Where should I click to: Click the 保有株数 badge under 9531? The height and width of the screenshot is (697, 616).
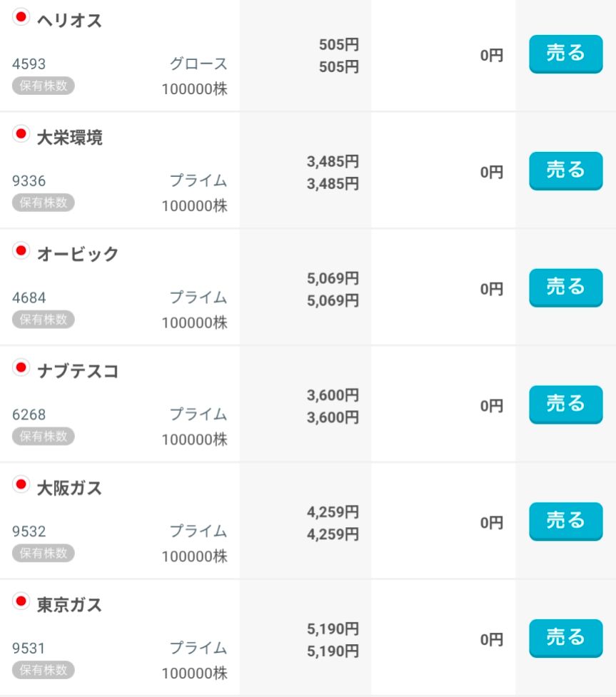point(43,670)
